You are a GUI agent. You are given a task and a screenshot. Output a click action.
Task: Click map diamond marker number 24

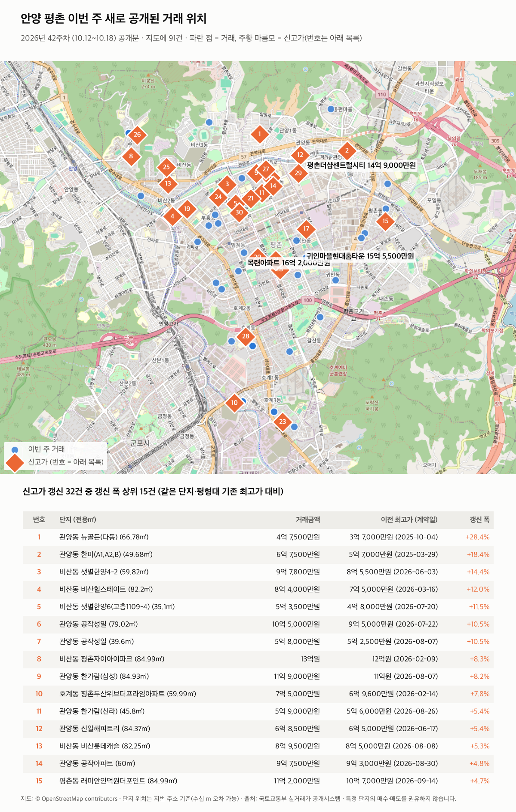click(218, 197)
